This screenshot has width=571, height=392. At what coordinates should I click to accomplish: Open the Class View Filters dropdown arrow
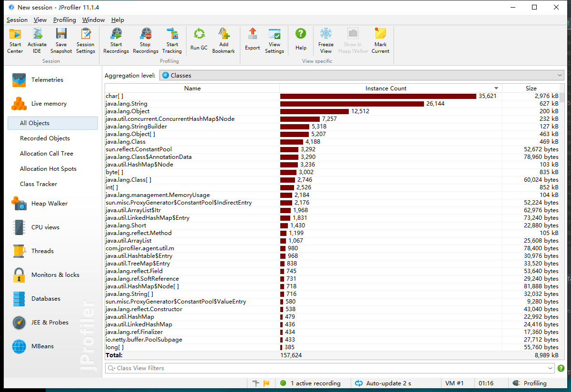tap(551, 368)
